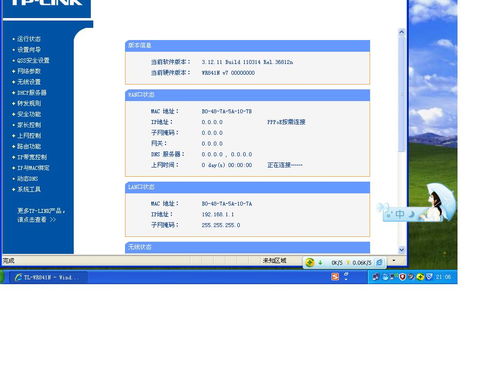The height and width of the screenshot is (375, 500).
Task: Select the hardware version WR841N v7 text
Action: click(x=228, y=73)
